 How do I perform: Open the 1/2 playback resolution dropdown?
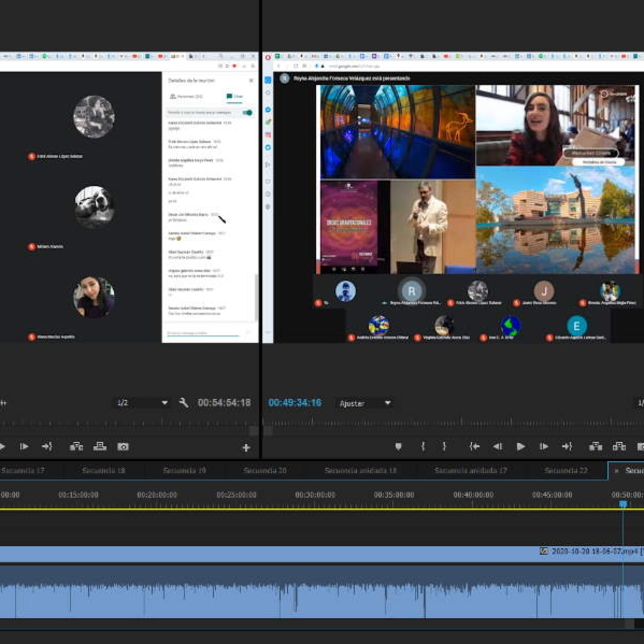pyautogui.click(x=142, y=403)
